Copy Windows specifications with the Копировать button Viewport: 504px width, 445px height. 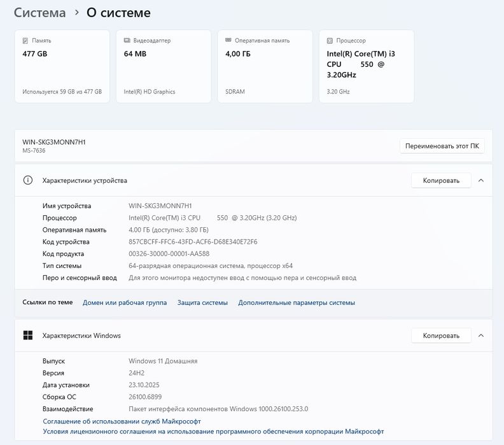click(x=440, y=336)
